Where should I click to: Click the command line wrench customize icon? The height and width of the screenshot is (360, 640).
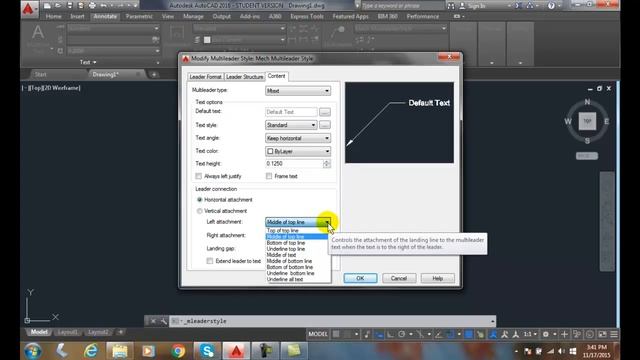163,321
